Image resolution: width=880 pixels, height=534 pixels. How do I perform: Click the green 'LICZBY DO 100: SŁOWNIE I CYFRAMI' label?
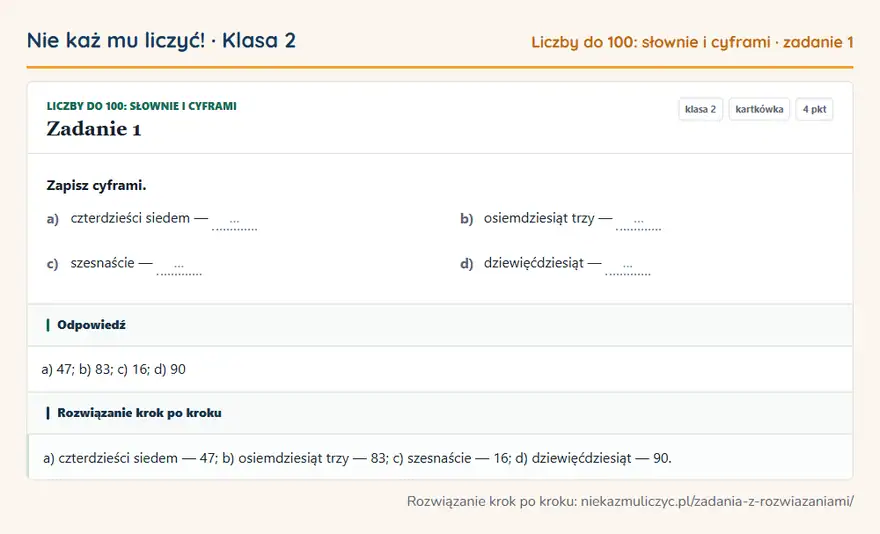tap(141, 106)
